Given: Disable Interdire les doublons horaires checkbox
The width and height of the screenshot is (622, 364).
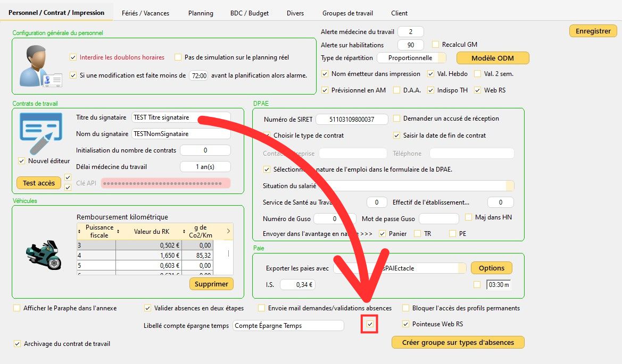Looking at the screenshot, I should click(x=73, y=57).
